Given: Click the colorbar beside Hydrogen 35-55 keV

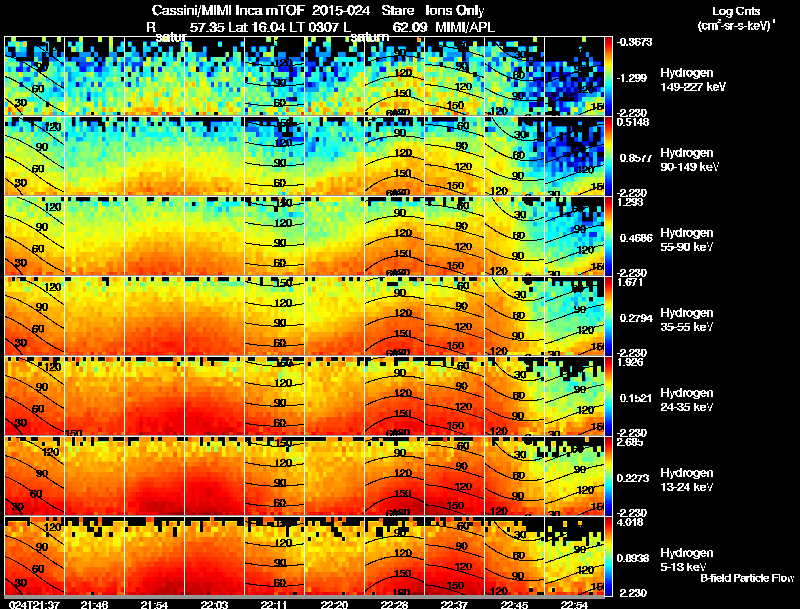Looking at the screenshot, I should (x=608, y=316).
